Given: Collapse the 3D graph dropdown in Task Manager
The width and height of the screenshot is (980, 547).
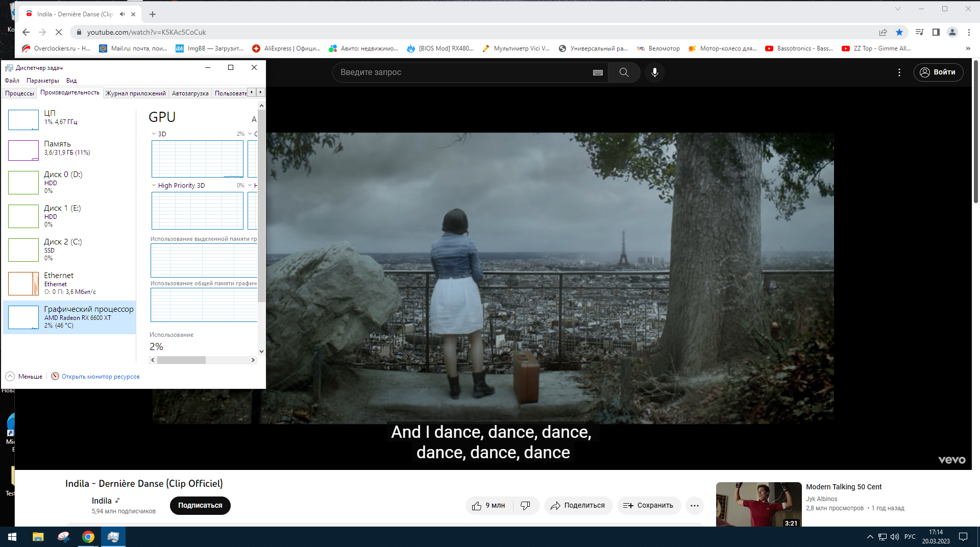Looking at the screenshot, I should [154, 134].
